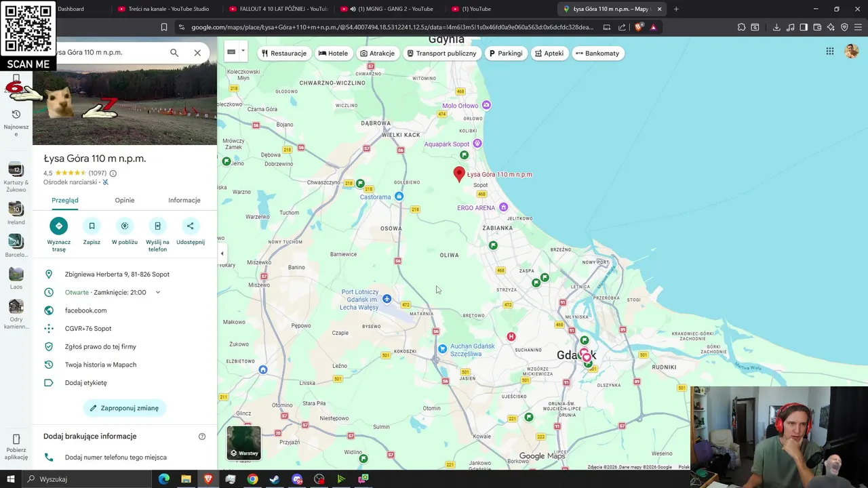
Task: Filter map by Hotele
Action: click(333, 53)
